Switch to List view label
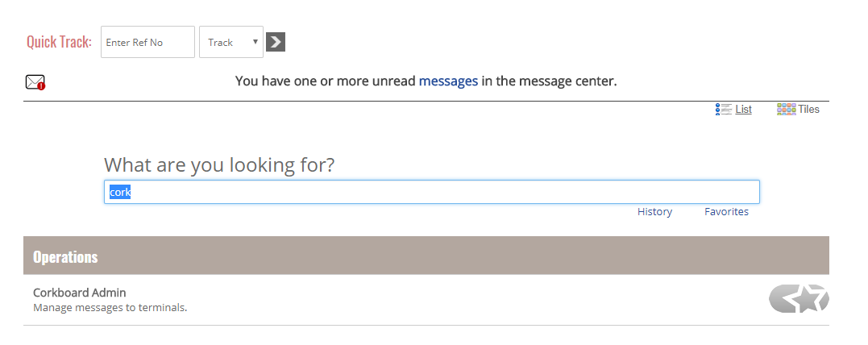 (743, 109)
